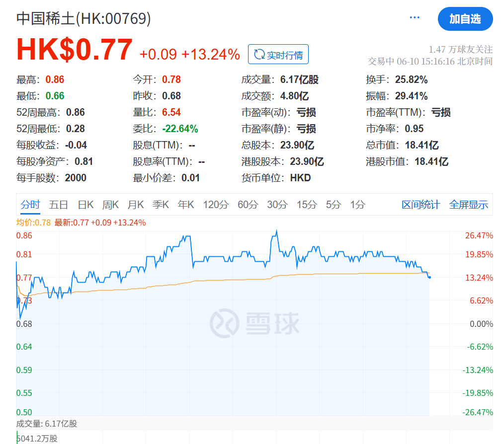
Task: Click the 成交量 value 6.17亿股 in stats
Action: point(299,79)
